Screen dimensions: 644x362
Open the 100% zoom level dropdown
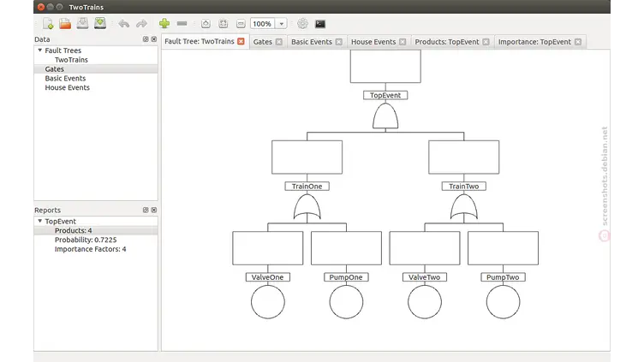click(x=281, y=24)
